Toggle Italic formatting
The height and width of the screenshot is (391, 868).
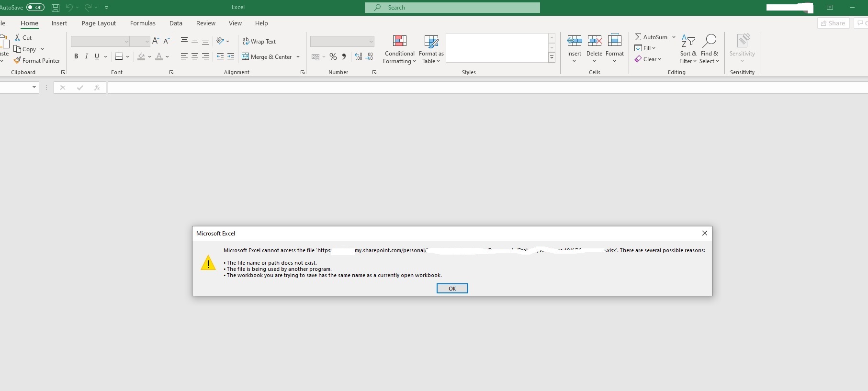(x=86, y=56)
